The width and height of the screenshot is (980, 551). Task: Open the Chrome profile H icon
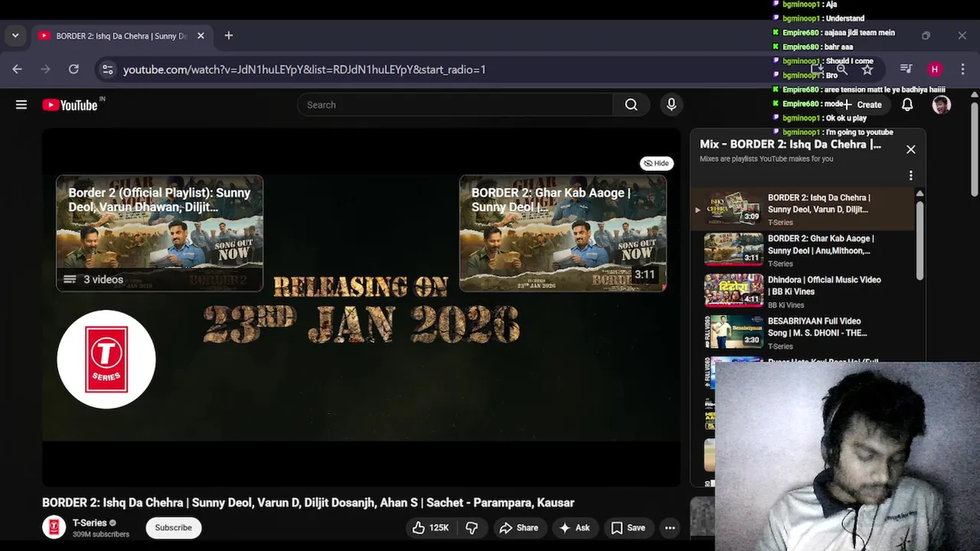[x=934, y=70]
